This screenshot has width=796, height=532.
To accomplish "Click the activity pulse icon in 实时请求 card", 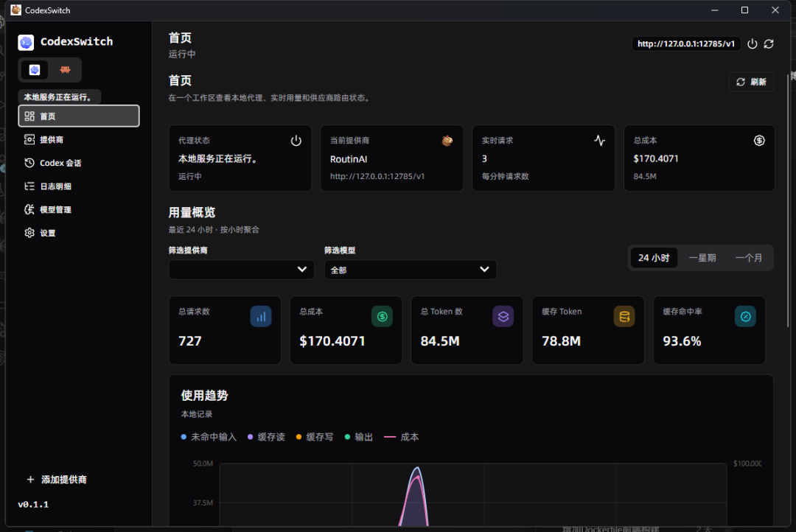I will 599,141.
